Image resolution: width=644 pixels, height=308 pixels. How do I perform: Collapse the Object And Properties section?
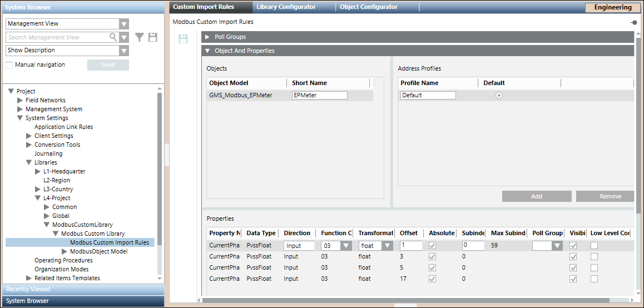pyautogui.click(x=207, y=51)
